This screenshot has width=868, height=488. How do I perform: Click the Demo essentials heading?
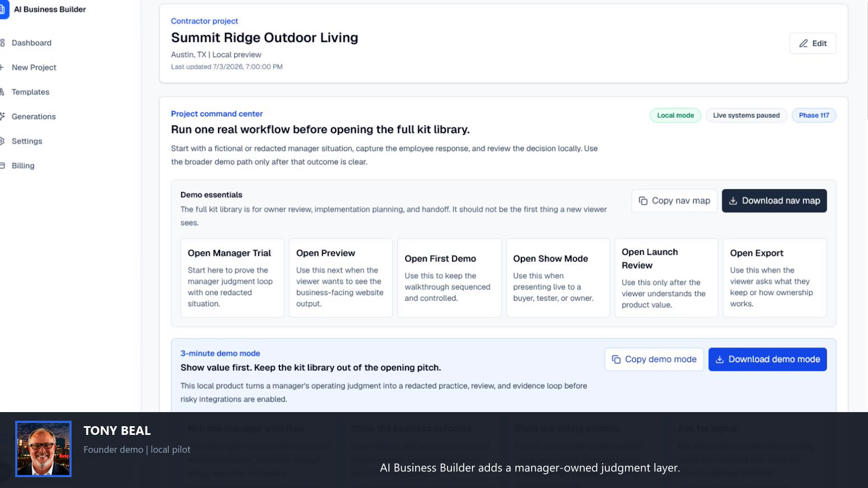point(212,195)
